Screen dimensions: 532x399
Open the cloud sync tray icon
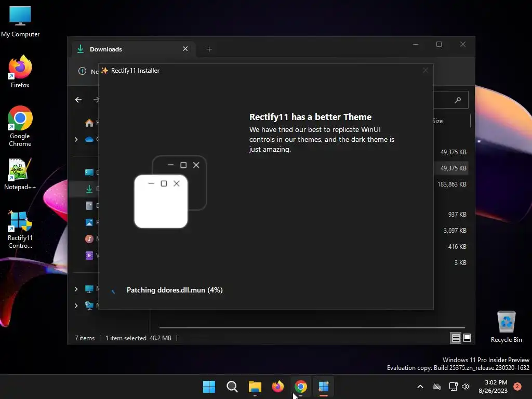[x=437, y=387]
